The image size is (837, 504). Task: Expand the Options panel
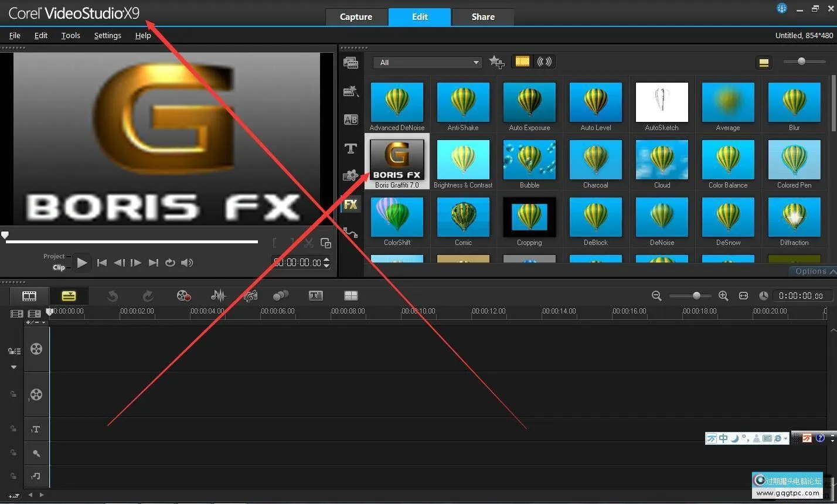[815, 271]
